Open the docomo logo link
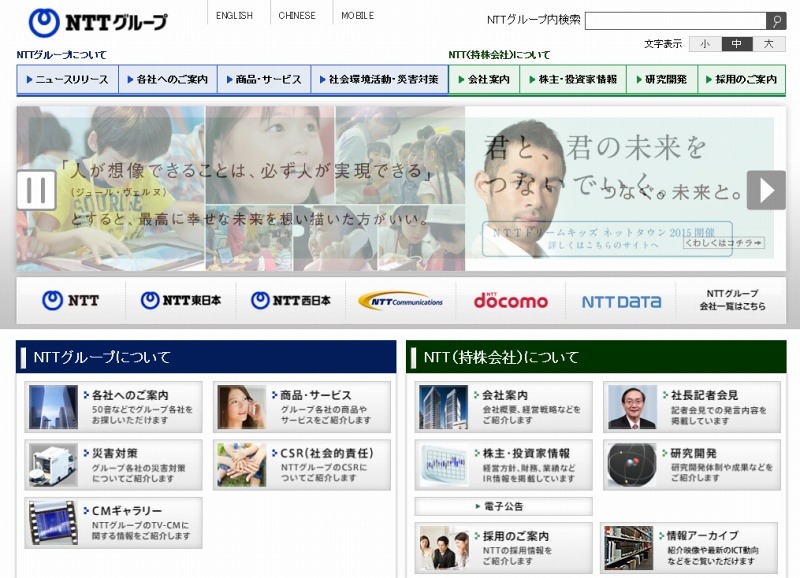Screen dimensions: 800x578 click(511, 300)
